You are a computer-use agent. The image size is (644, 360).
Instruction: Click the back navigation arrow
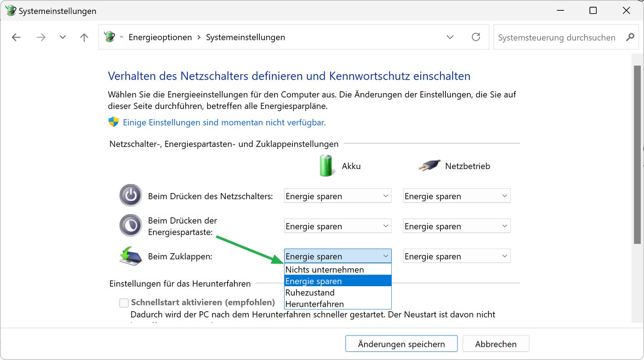click(x=17, y=38)
